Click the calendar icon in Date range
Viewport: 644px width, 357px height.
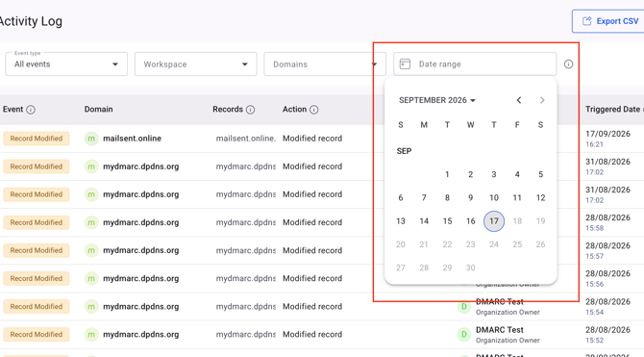click(405, 64)
